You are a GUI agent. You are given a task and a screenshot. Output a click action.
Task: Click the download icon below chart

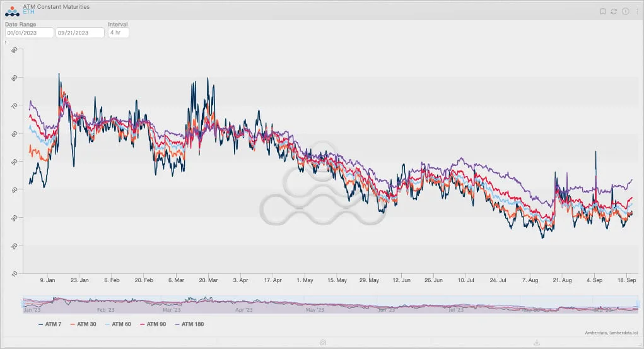pyautogui.click(x=536, y=343)
